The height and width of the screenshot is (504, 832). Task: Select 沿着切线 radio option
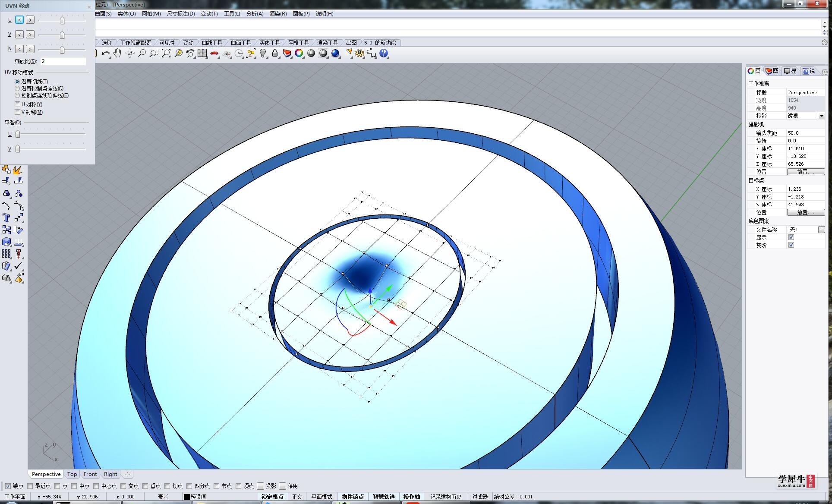[17, 82]
